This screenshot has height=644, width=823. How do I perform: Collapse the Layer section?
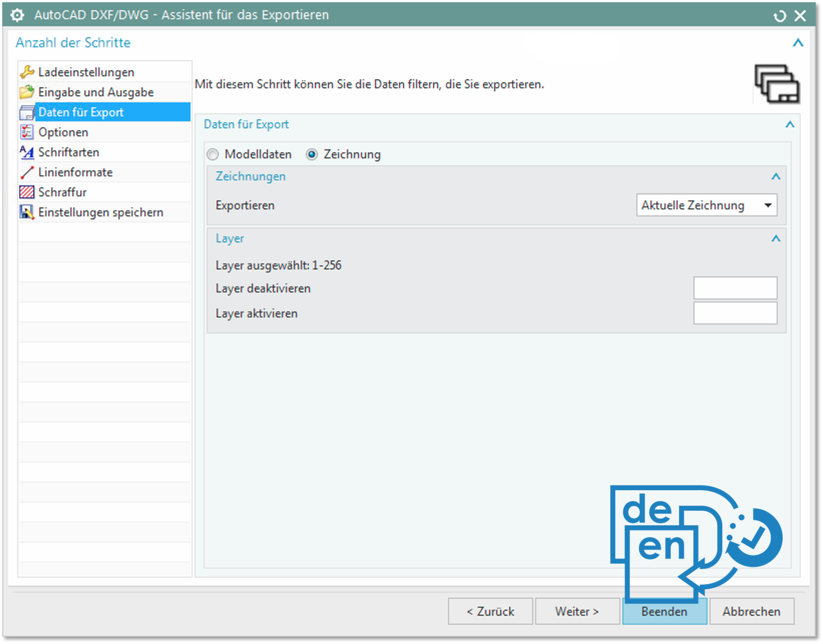point(775,239)
